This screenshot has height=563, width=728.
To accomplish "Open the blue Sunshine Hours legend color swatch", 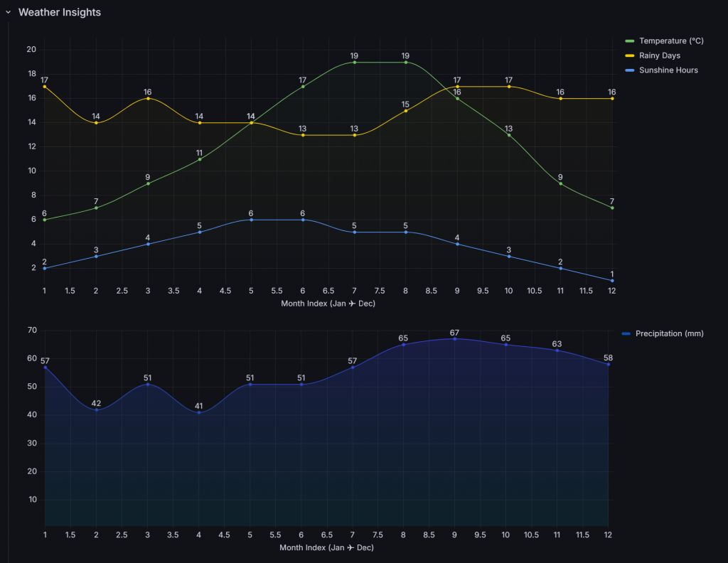I will coord(629,70).
